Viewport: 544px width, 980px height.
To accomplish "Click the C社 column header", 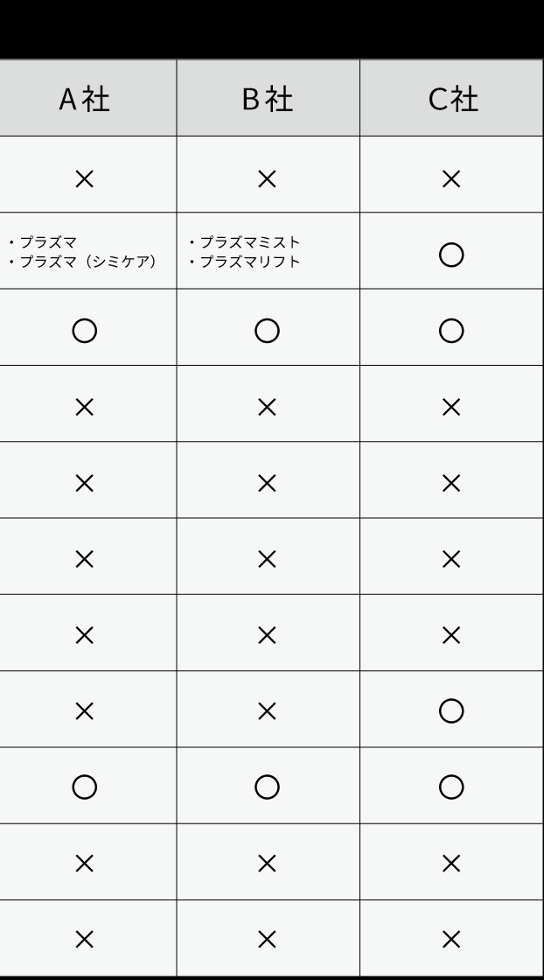I will pos(452,100).
